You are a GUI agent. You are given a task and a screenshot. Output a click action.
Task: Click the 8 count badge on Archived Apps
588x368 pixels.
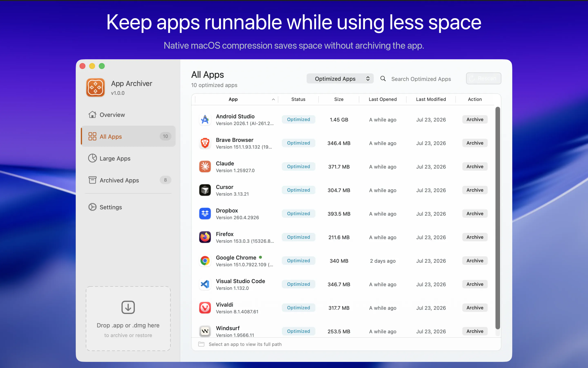click(165, 180)
